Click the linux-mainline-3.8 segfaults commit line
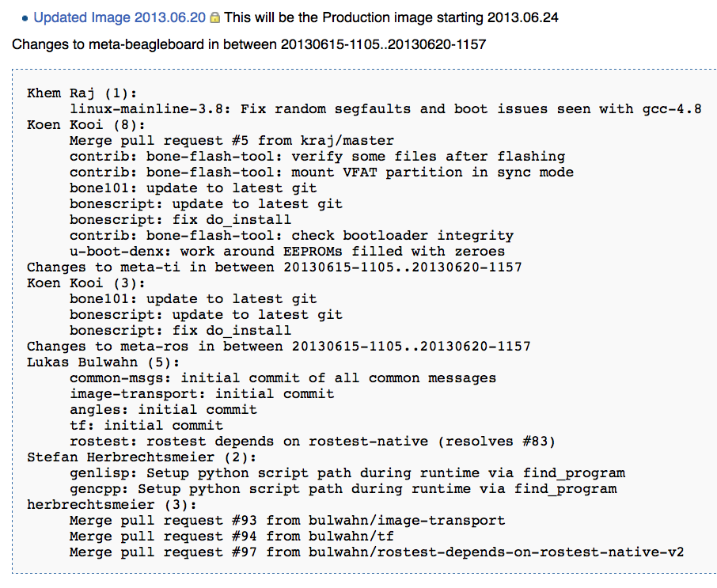Viewport: 717px width, 588px height. coord(385,108)
